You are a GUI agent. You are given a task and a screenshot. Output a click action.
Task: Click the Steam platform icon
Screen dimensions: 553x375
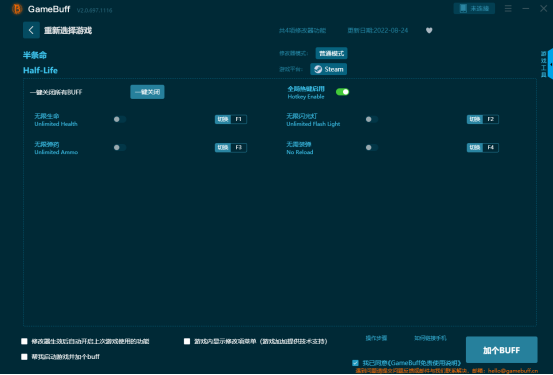(x=318, y=69)
